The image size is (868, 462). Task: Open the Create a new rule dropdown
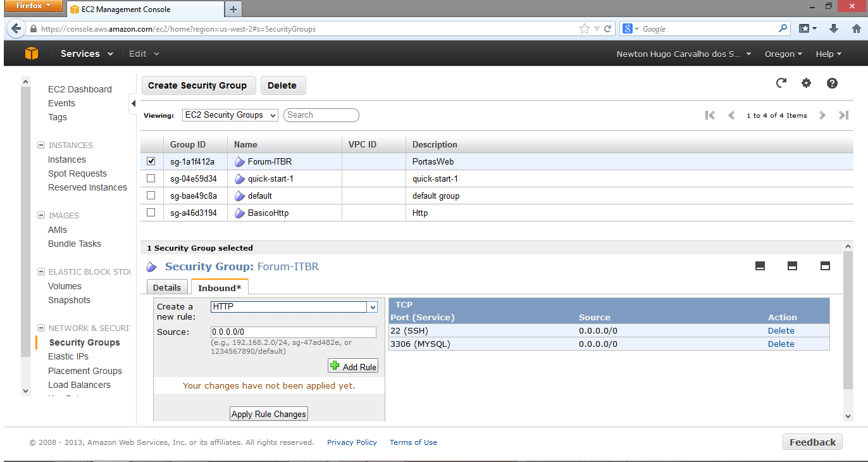(x=294, y=307)
